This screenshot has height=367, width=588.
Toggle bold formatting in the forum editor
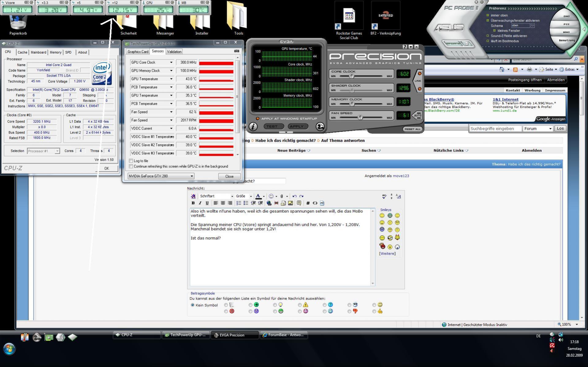[x=193, y=203]
